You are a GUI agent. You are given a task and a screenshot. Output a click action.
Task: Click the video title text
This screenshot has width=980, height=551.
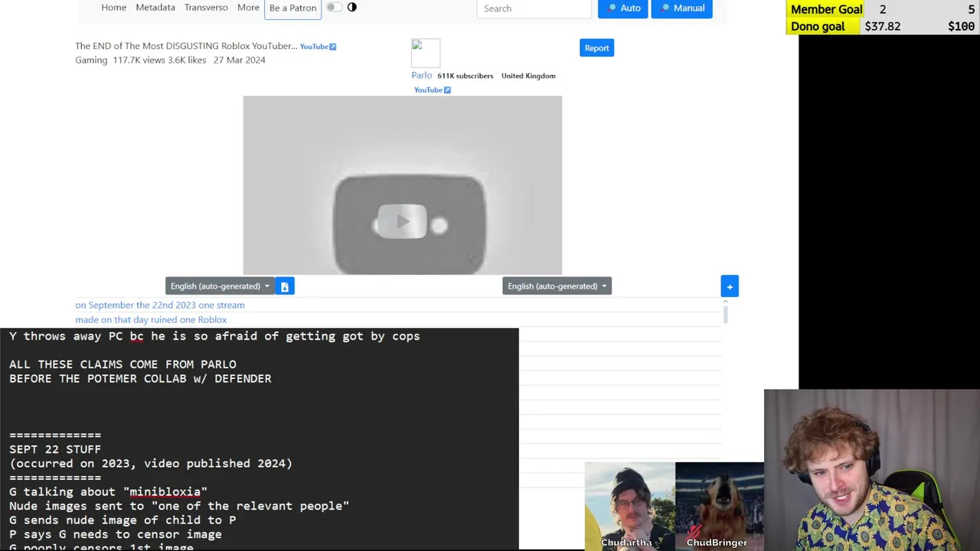pos(186,46)
